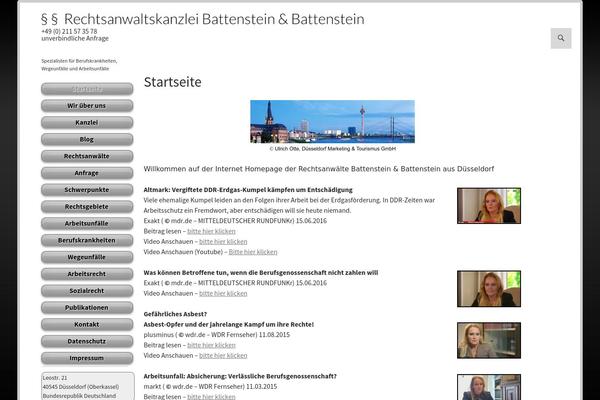600x400 pixels.
Task: Open the Wir über uns page
Action: click(87, 106)
